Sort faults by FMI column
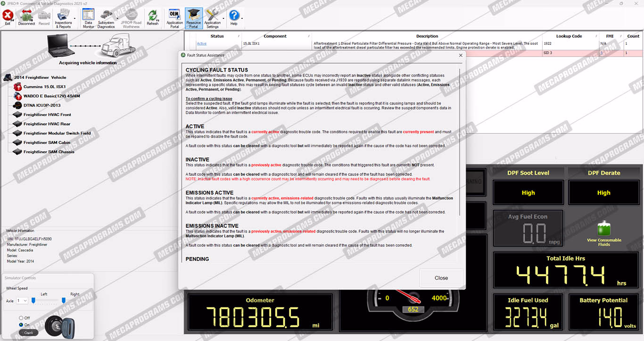 click(x=610, y=36)
